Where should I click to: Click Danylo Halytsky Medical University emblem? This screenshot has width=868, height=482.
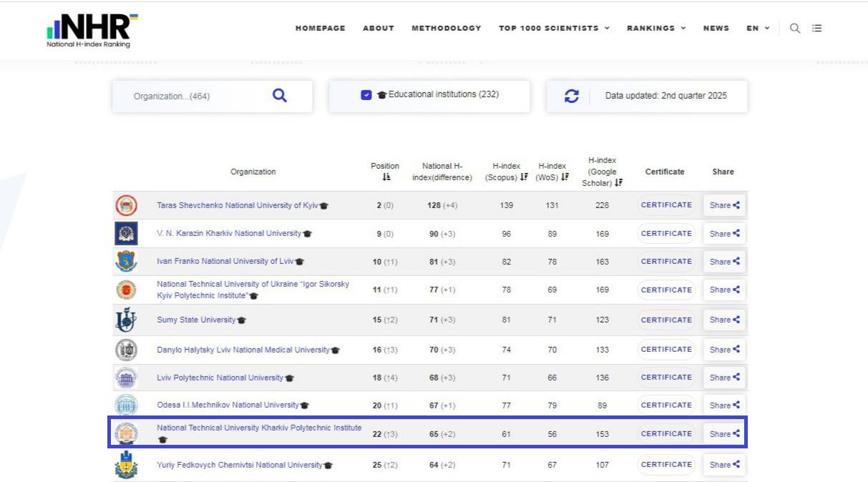tap(126, 350)
